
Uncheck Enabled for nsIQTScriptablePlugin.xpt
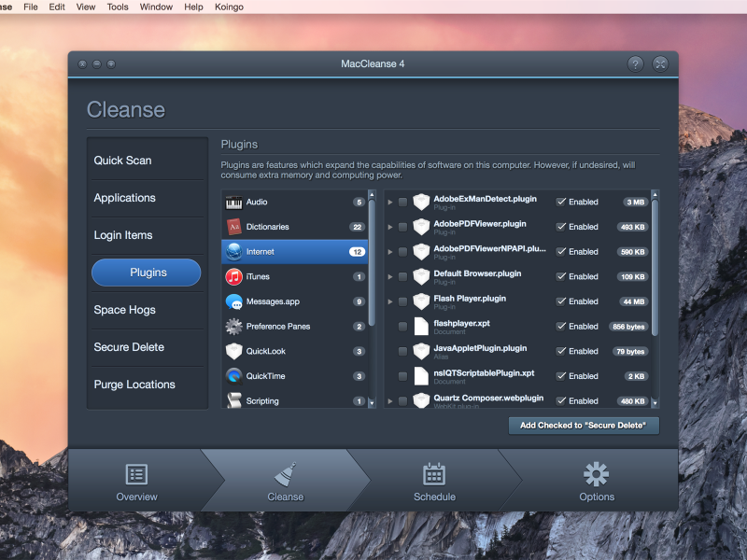(x=561, y=376)
